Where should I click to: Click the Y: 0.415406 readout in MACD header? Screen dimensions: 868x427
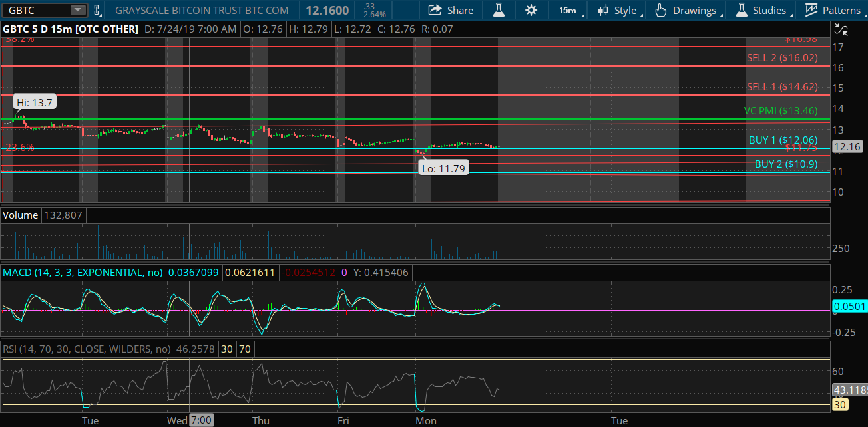coord(381,272)
